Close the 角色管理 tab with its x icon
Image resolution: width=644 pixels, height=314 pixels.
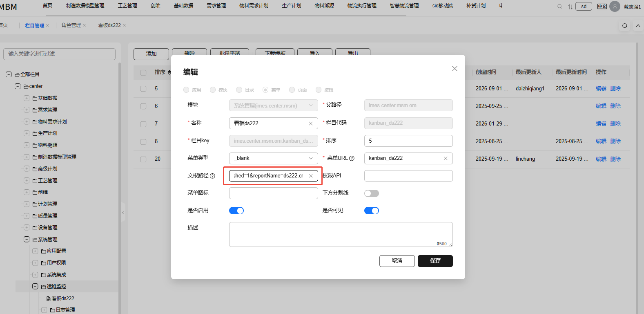click(84, 25)
